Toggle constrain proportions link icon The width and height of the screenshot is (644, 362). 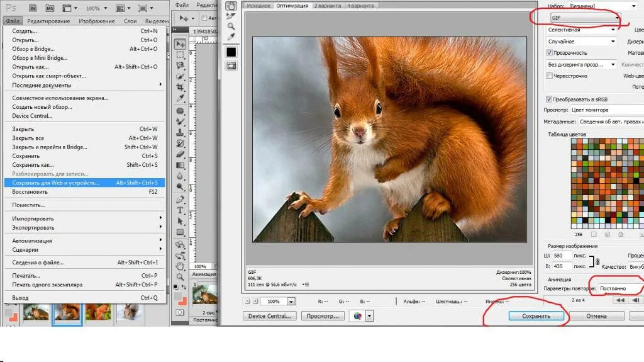pos(597,262)
